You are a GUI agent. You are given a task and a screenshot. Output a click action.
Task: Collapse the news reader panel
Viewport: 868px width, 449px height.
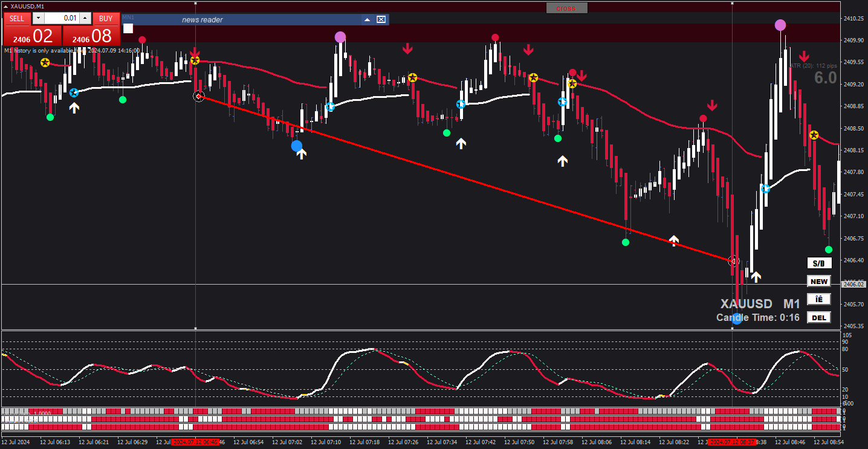point(367,19)
